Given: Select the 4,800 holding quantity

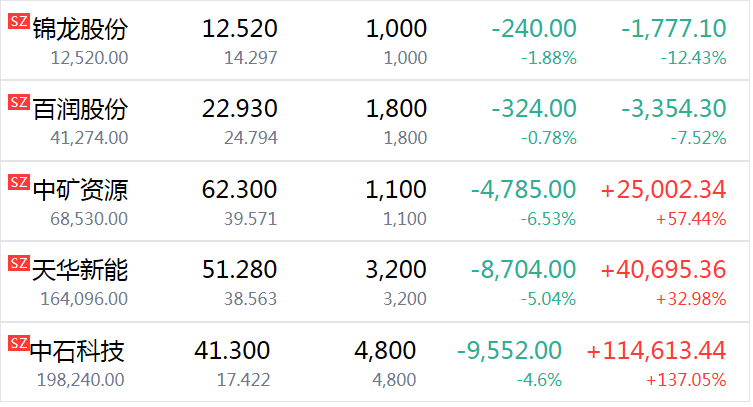Looking at the screenshot, I should click(x=385, y=351).
